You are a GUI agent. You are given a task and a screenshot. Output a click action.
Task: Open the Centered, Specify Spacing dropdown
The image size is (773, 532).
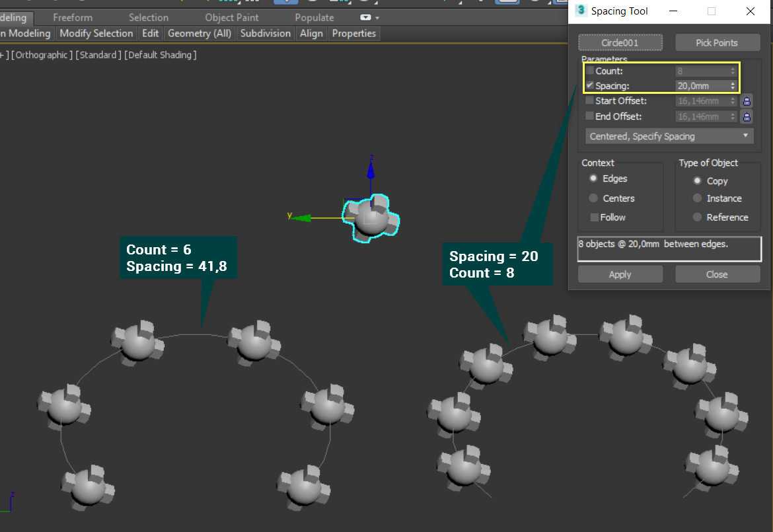(x=669, y=136)
